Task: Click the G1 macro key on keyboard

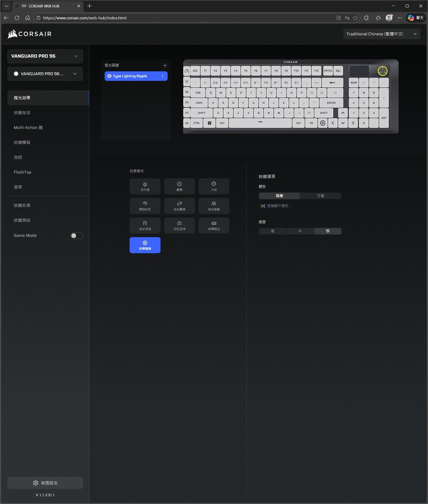Action: pyautogui.click(x=187, y=82)
